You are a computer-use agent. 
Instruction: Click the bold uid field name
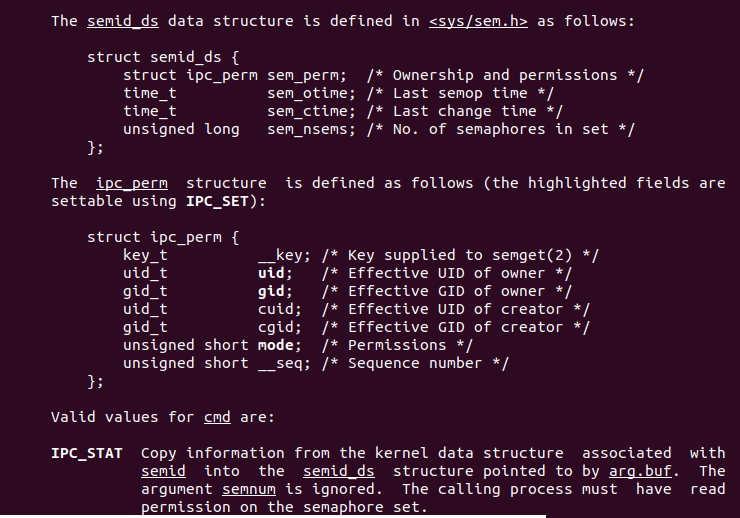pyautogui.click(x=271, y=273)
